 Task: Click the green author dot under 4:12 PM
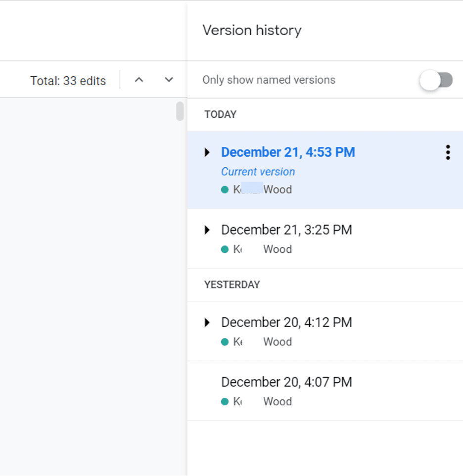point(225,342)
